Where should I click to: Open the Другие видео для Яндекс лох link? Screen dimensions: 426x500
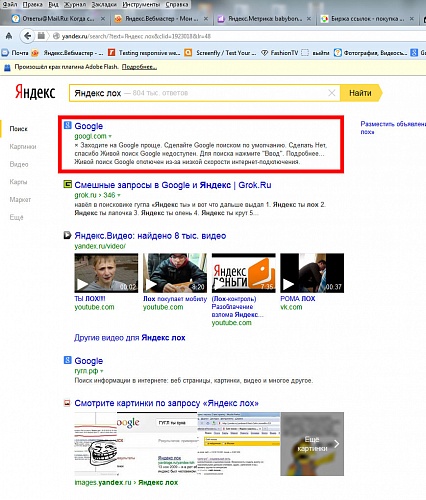click(x=130, y=338)
